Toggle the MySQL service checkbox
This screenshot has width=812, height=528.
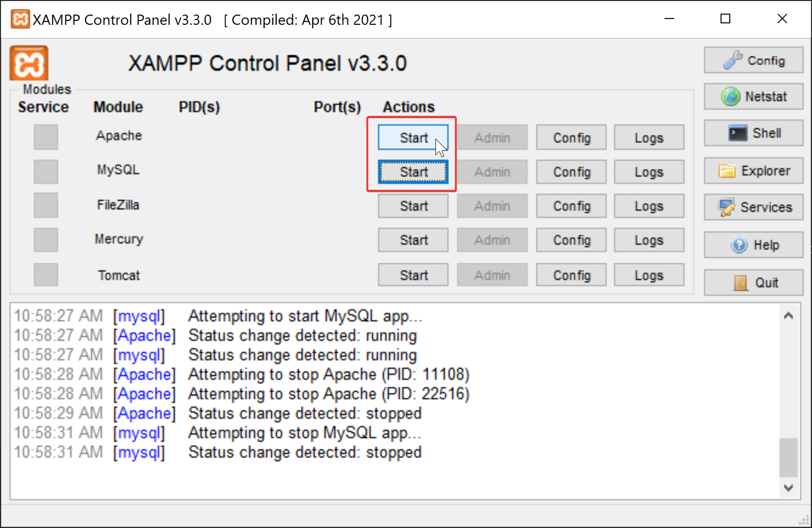click(46, 172)
